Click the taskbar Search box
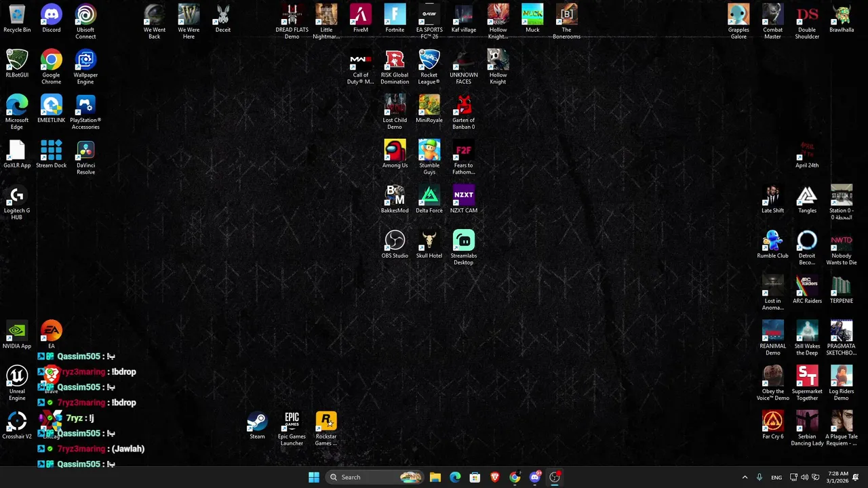Viewport: 868px width, 488px height. point(375,477)
